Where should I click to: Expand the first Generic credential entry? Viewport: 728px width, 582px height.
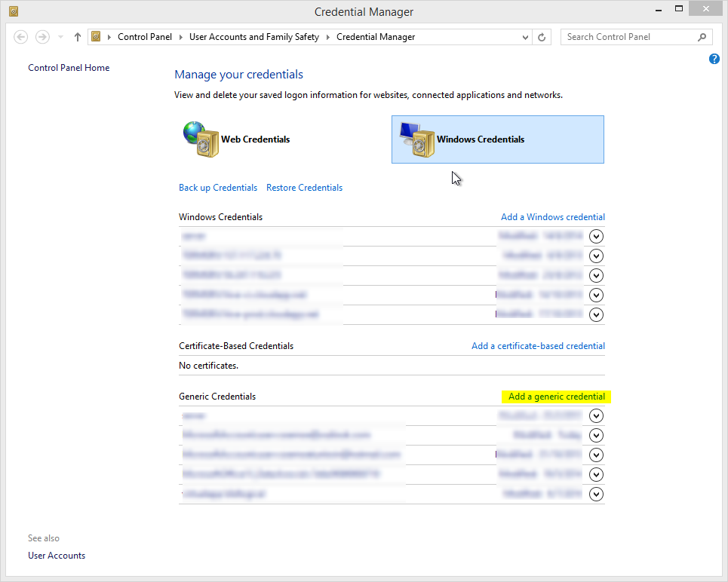596,415
